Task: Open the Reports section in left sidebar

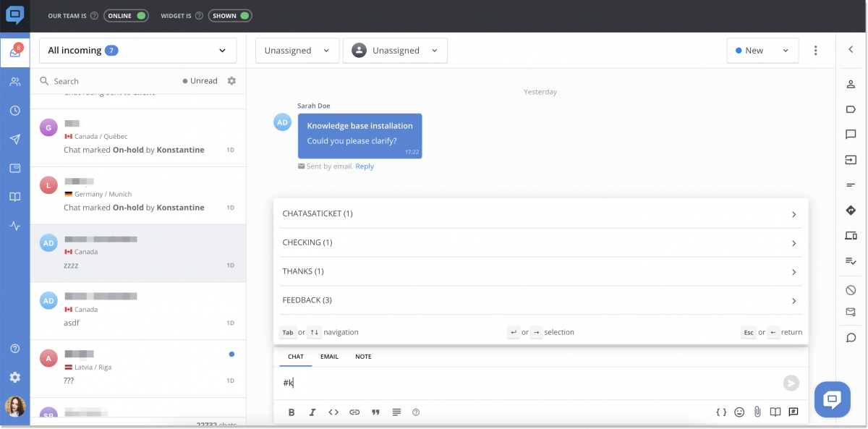Action: point(14,225)
